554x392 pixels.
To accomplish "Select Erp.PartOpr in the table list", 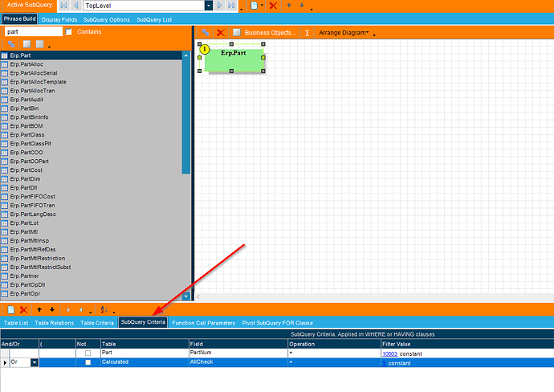I will click(x=92, y=294).
